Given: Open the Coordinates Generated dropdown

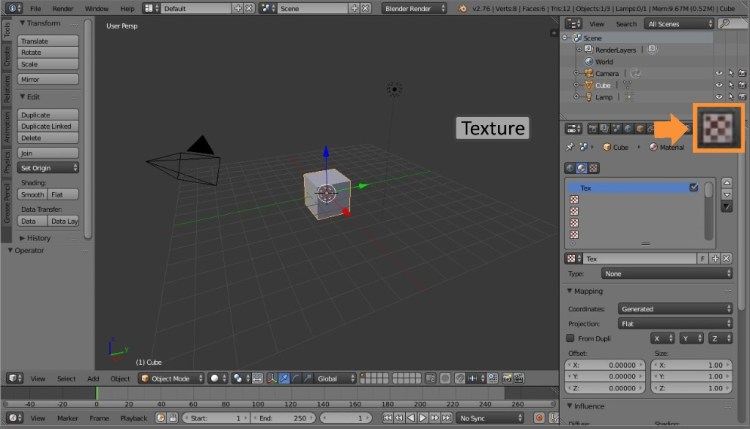Looking at the screenshot, I should [674, 309].
